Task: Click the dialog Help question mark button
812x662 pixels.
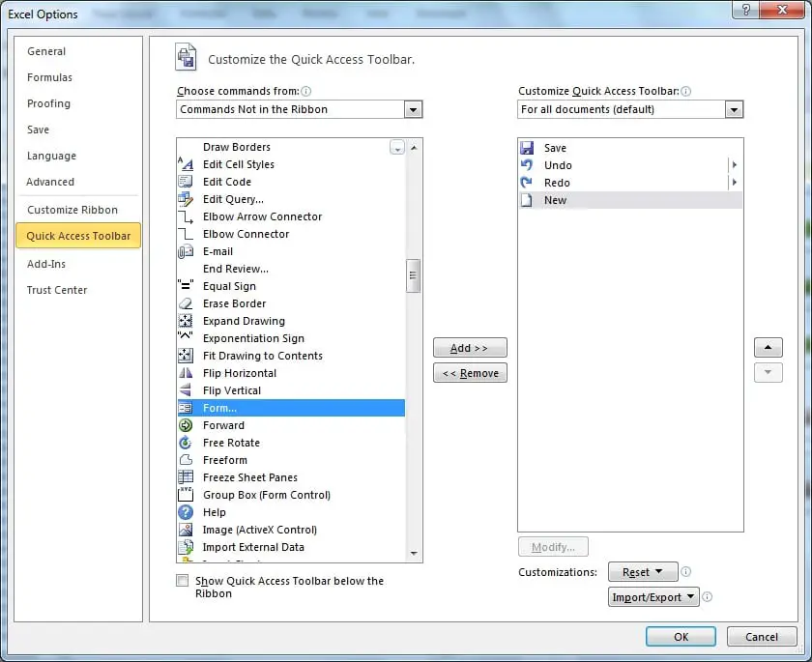Action: [745, 10]
